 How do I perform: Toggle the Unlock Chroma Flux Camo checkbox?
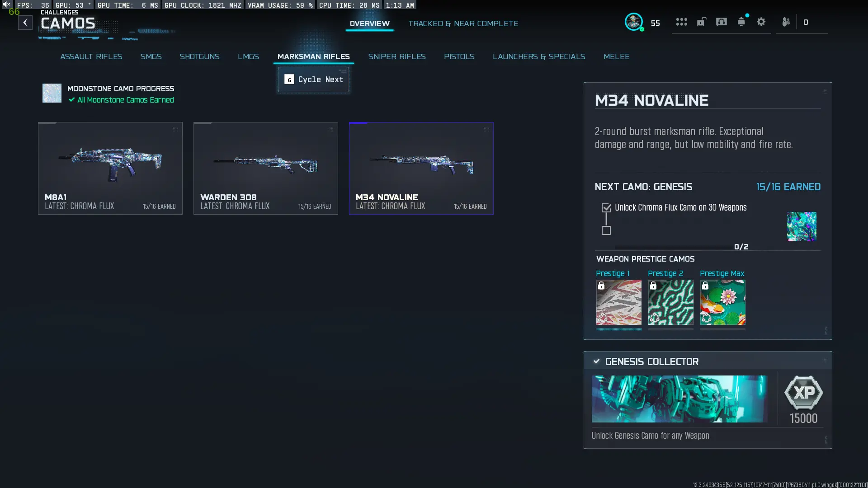point(606,208)
